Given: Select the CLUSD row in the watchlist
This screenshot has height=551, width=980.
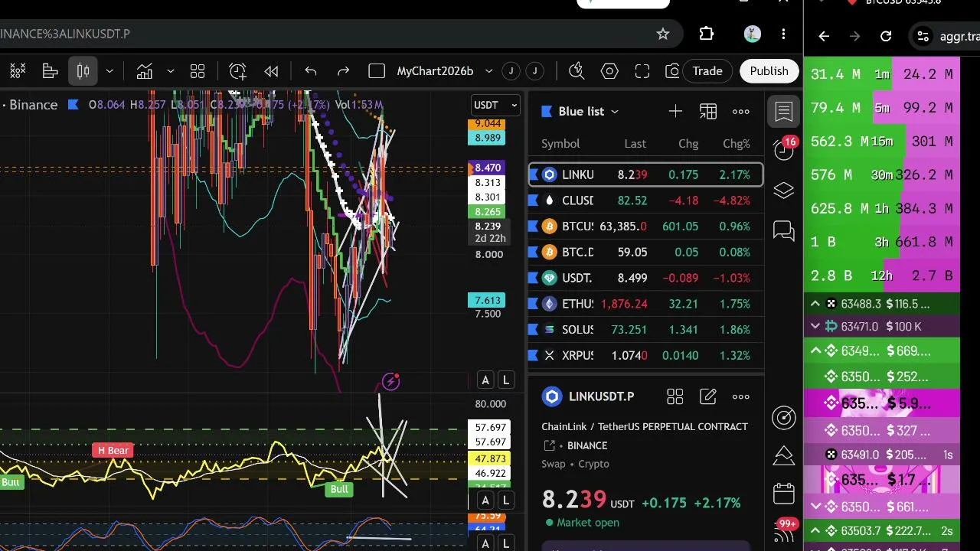Looking at the screenshot, I should click(x=645, y=201).
